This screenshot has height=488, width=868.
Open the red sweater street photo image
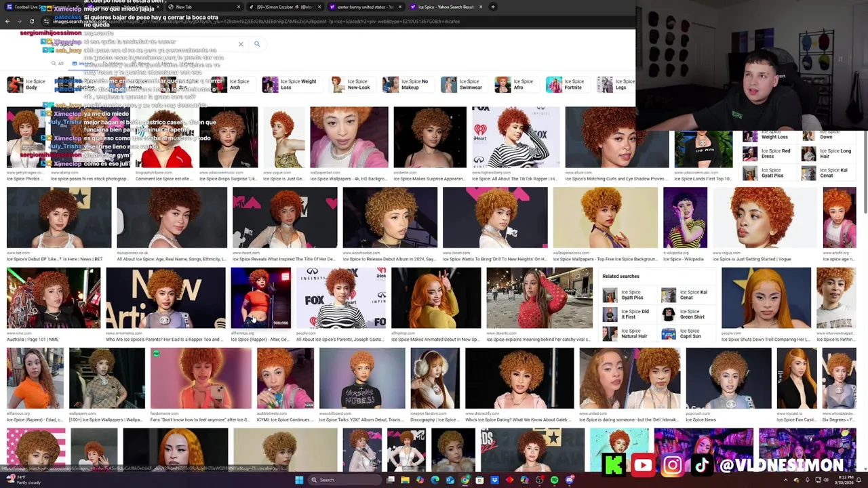(539, 298)
